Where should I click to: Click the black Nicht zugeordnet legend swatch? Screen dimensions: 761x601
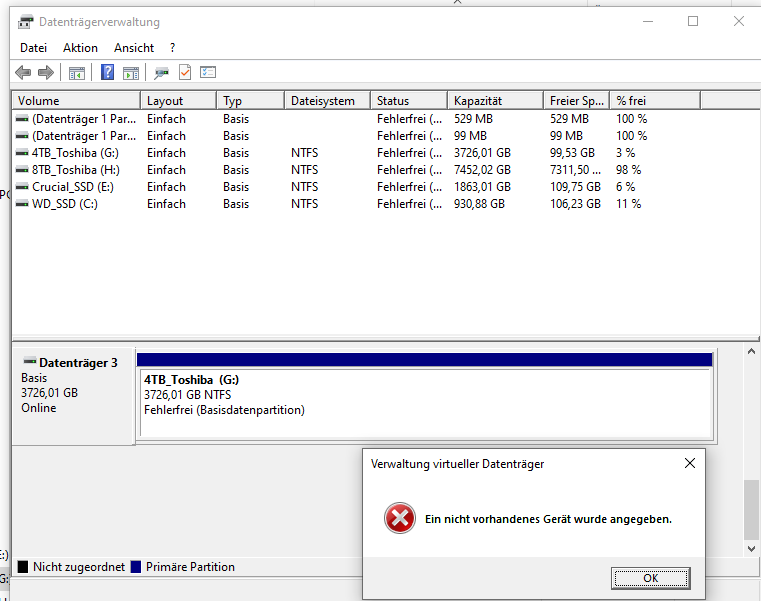click(23, 567)
